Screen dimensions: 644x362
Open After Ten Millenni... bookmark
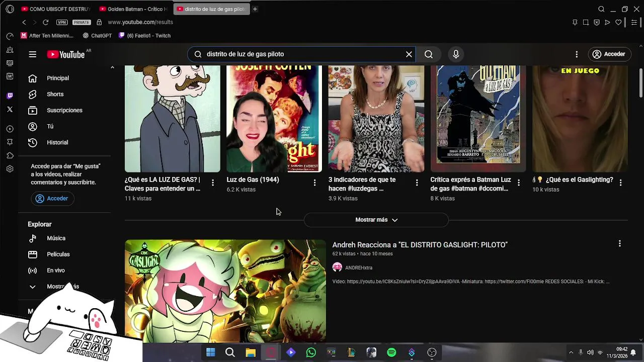click(x=47, y=36)
